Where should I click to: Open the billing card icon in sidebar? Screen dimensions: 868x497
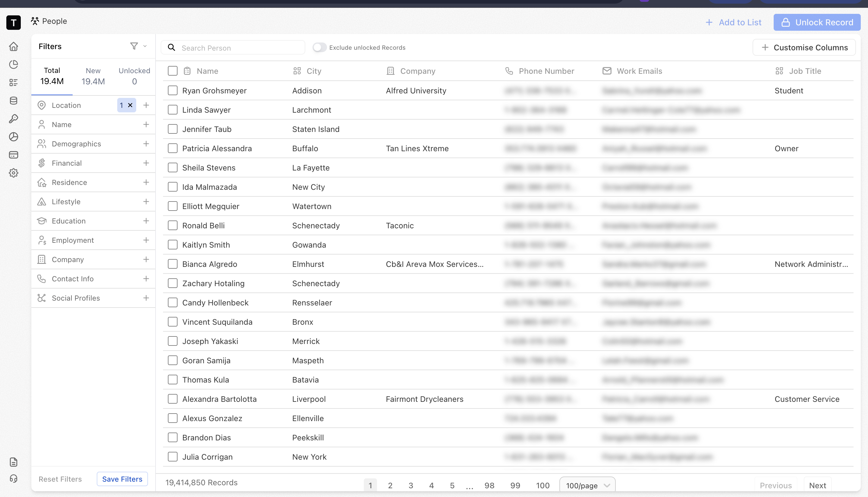[13, 155]
